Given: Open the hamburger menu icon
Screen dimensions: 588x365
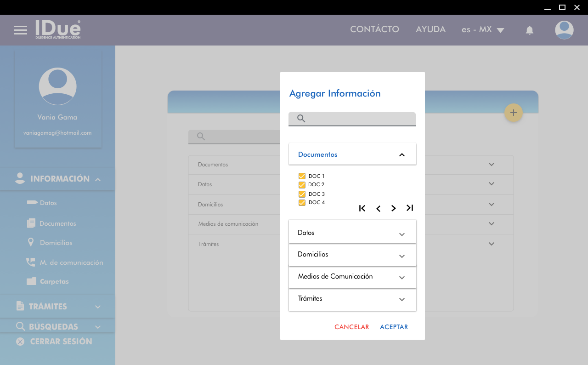Looking at the screenshot, I should coord(21,30).
